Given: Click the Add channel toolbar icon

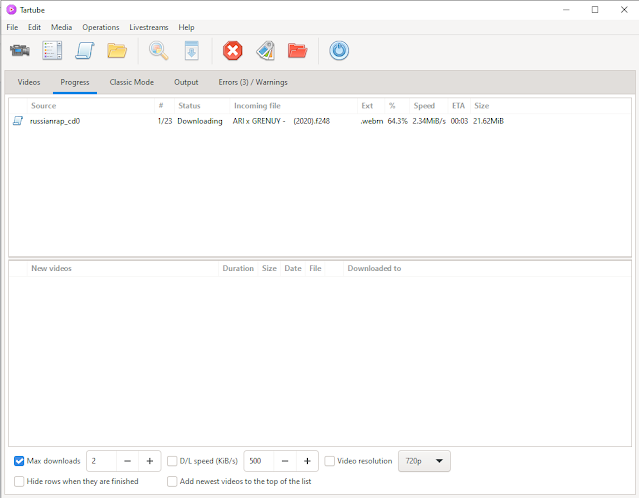Looking at the screenshot, I should click(x=52, y=51).
